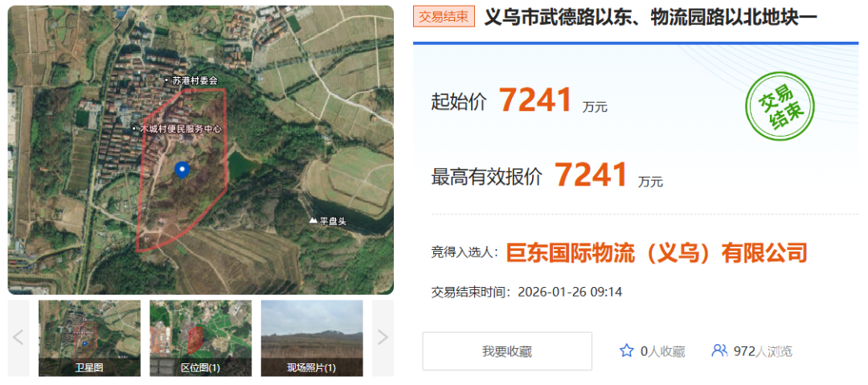
Task: Click the viewers people icon
Action: 719,350
